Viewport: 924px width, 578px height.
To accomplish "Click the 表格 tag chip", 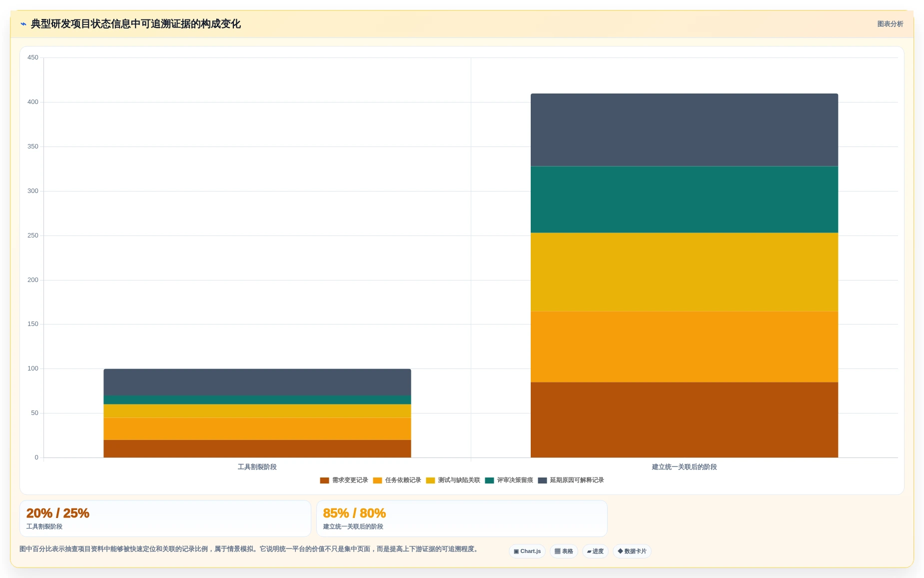I will tap(564, 551).
